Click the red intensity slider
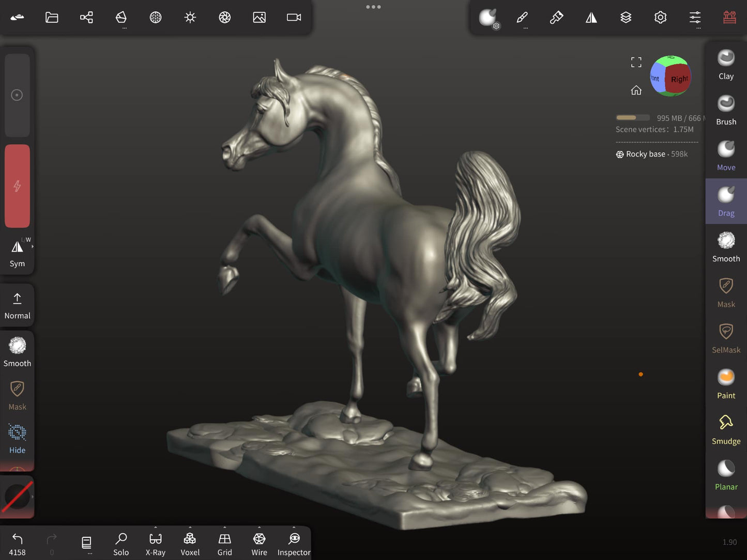This screenshot has width=747, height=560. (17, 186)
